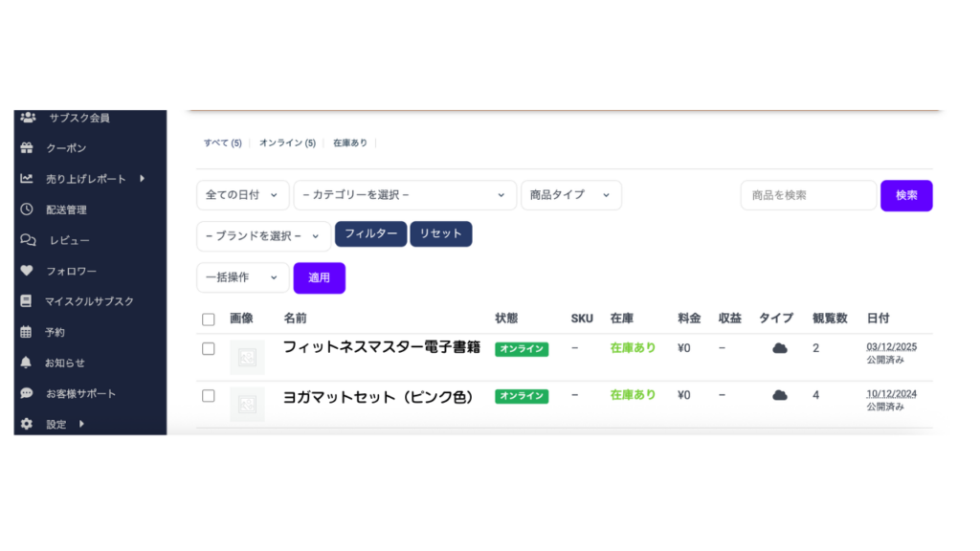980x551 pixels.
Task: Select the すべて (5) filter tab
Action: 222,143
